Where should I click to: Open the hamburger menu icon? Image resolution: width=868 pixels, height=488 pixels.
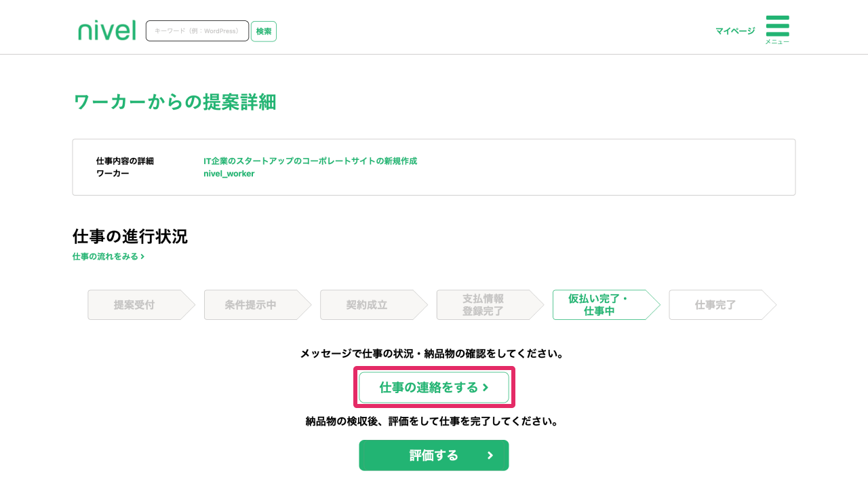pos(777,26)
